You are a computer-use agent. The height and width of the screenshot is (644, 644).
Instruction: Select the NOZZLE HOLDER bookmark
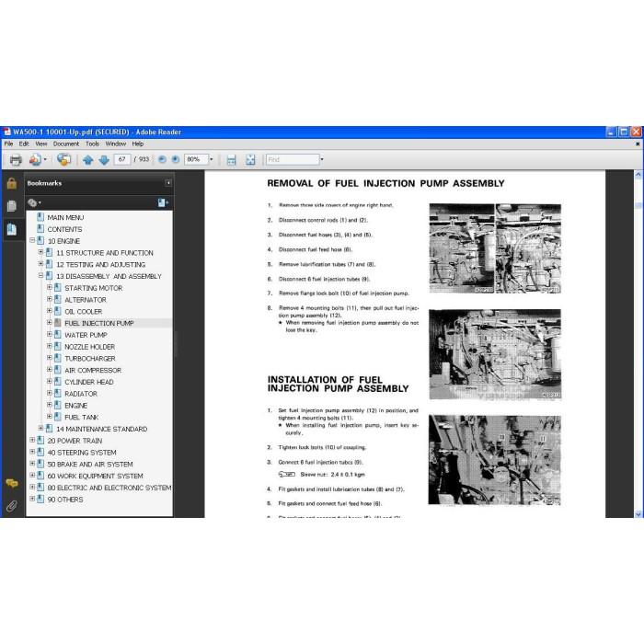[89, 347]
